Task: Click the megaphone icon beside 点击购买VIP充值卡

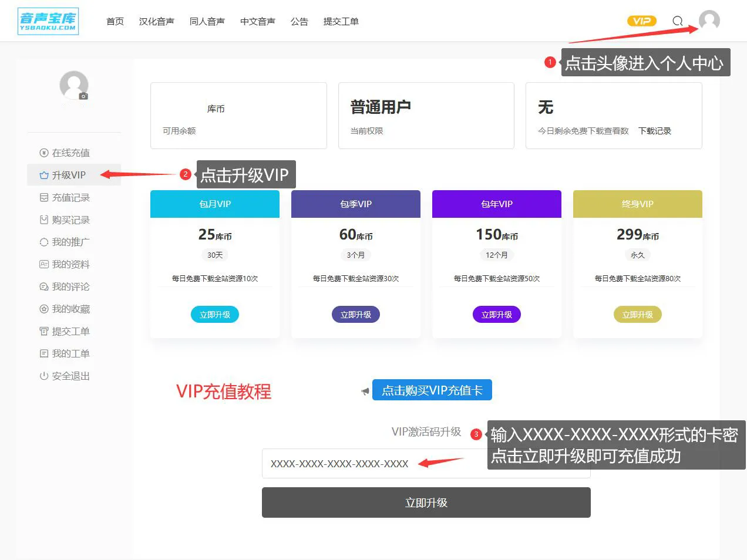Action: [x=365, y=390]
